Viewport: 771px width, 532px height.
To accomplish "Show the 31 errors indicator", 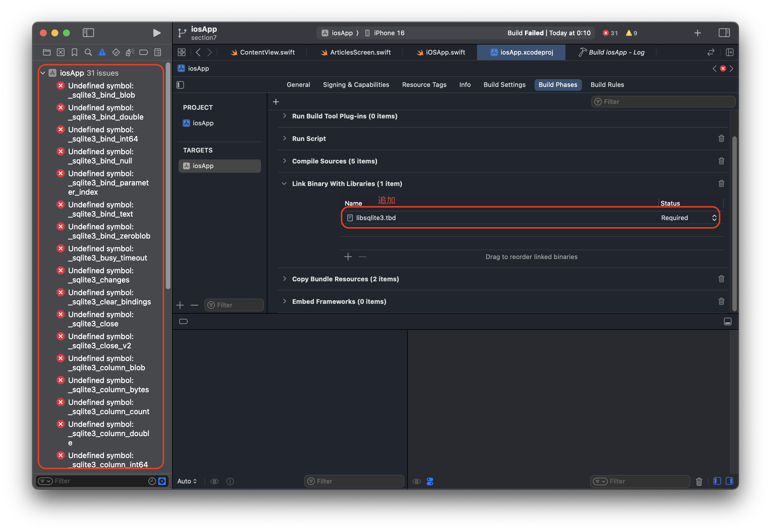I will click(x=610, y=33).
